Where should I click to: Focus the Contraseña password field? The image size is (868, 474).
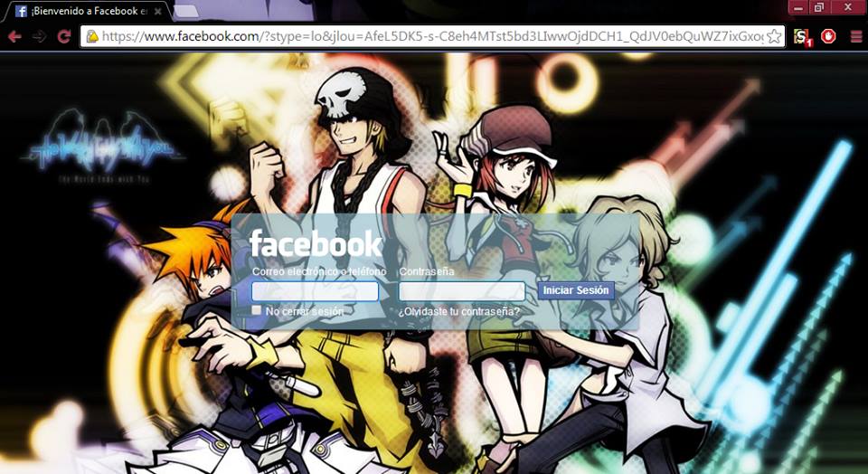pos(462,291)
